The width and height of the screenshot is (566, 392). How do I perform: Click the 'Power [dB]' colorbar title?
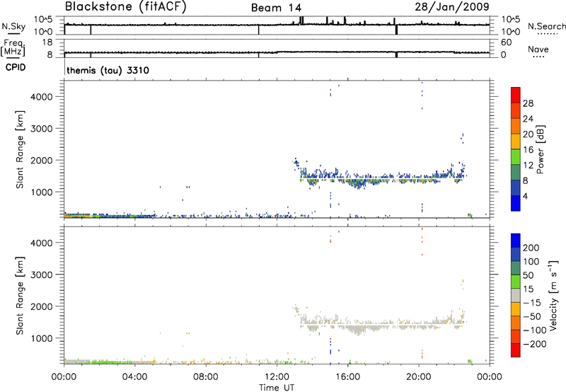tap(540, 149)
